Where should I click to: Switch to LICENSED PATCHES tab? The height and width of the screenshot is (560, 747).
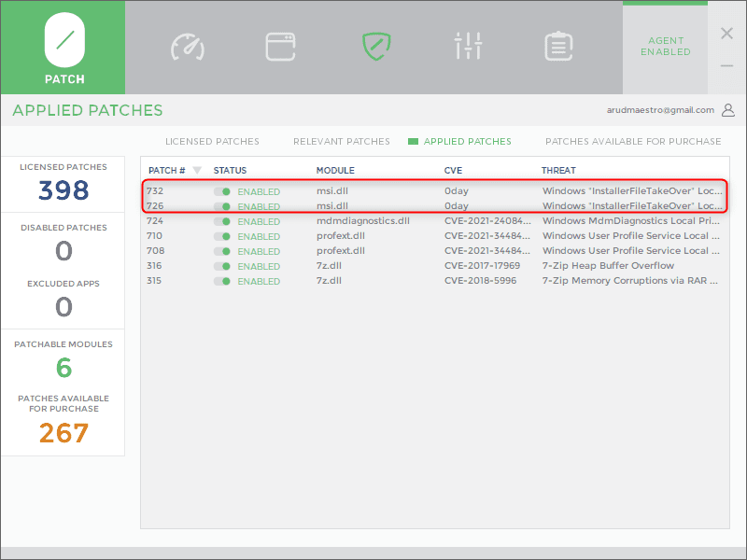(212, 142)
